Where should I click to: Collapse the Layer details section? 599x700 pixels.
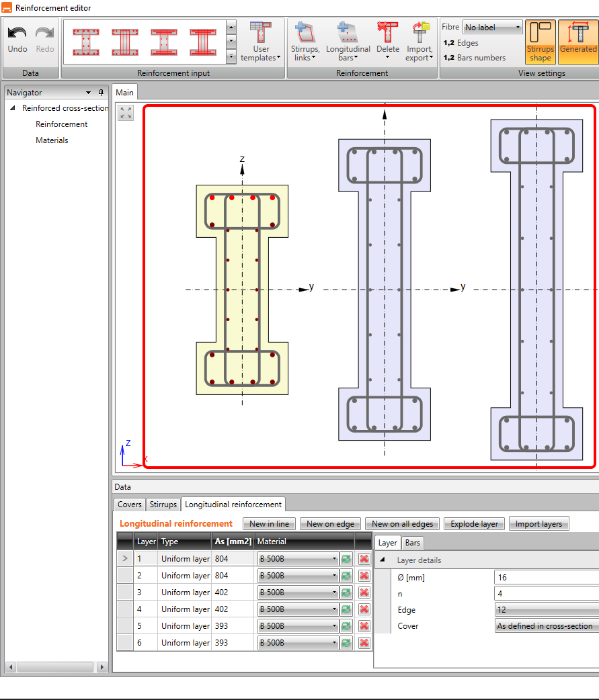tap(383, 560)
